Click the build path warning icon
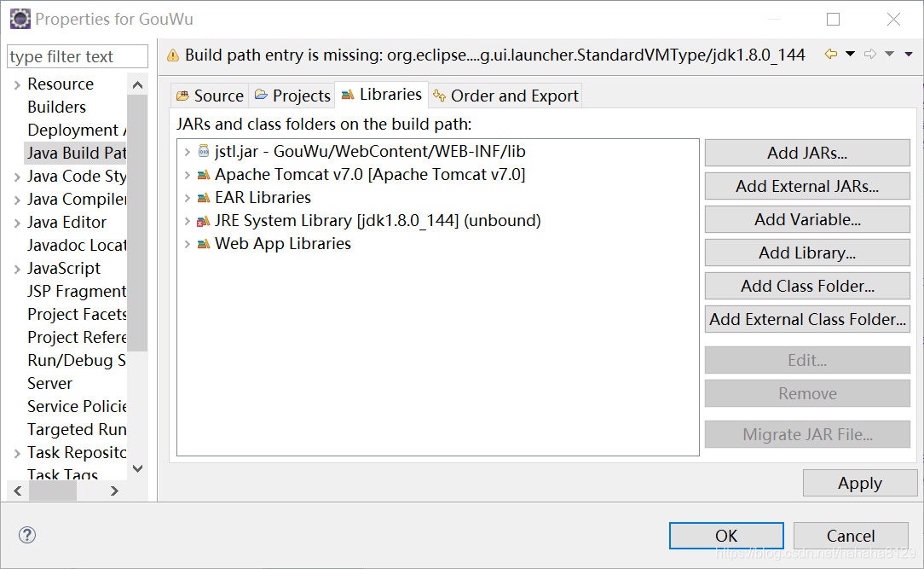Viewport: 924px width, 569px height. [173, 55]
